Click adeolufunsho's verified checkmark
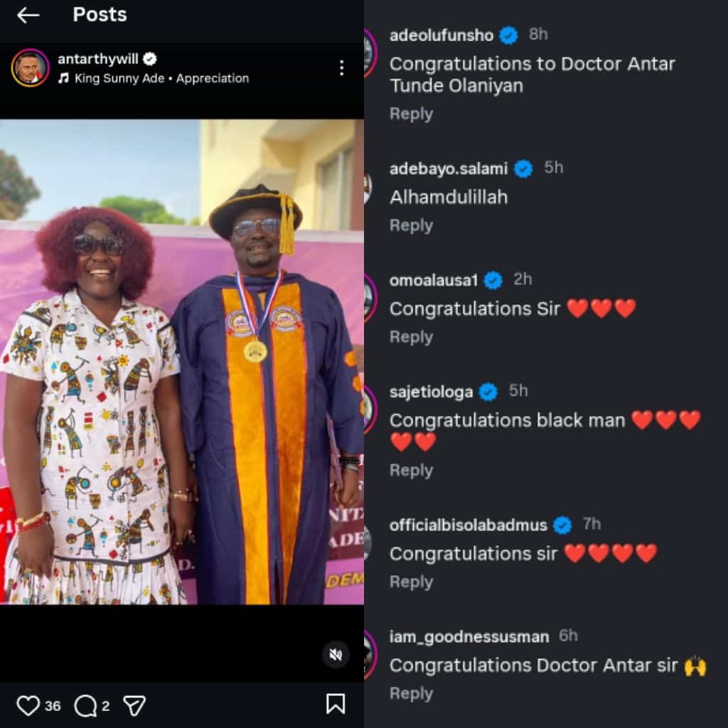Viewport: 728px width, 728px height. click(x=506, y=34)
